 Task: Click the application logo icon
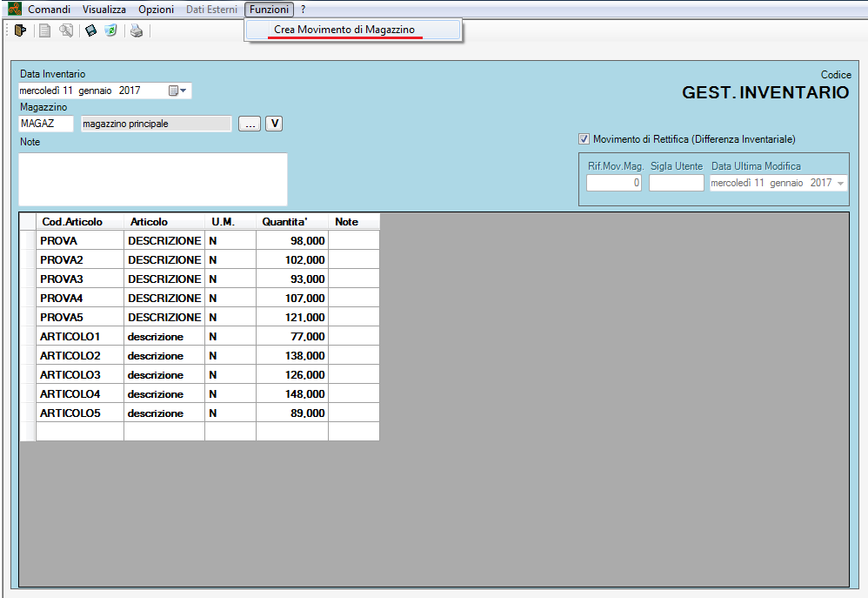pos(14,9)
